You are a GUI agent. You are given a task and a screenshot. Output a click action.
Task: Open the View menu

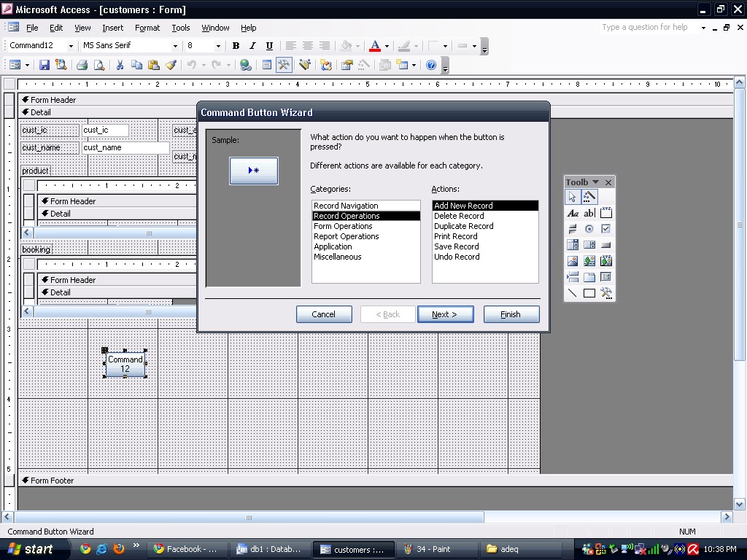(x=82, y=28)
